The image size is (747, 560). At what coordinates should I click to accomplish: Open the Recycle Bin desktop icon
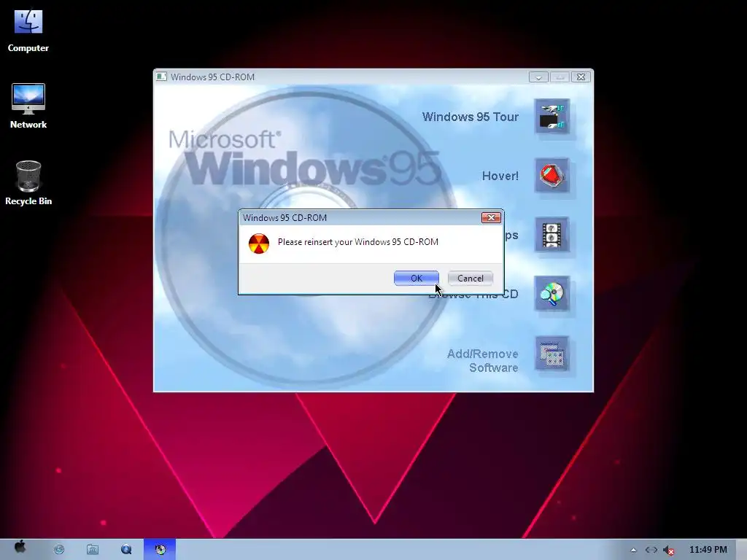28,183
